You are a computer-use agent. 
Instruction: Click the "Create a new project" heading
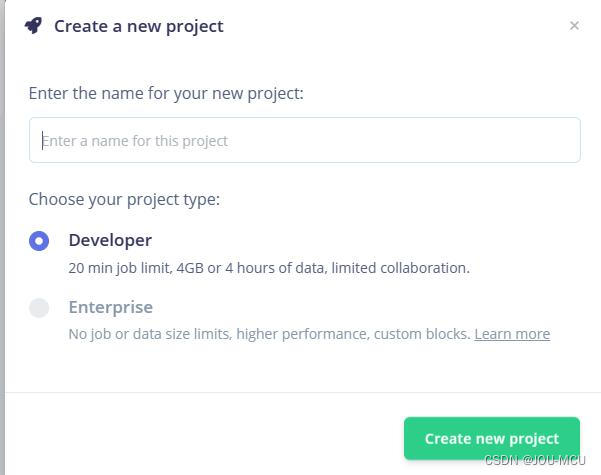tap(139, 26)
